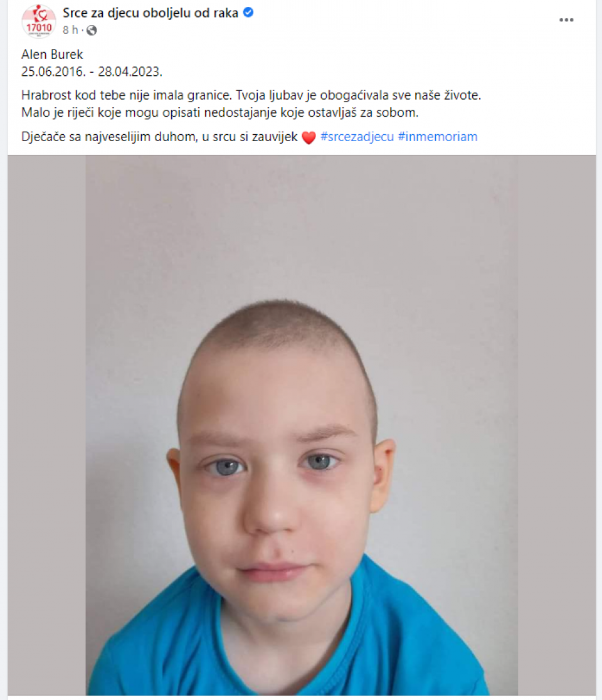The width and height of the screenshot is (602, 700).
Task: Open the boy's photo in viewer
Action: point(302,425)
